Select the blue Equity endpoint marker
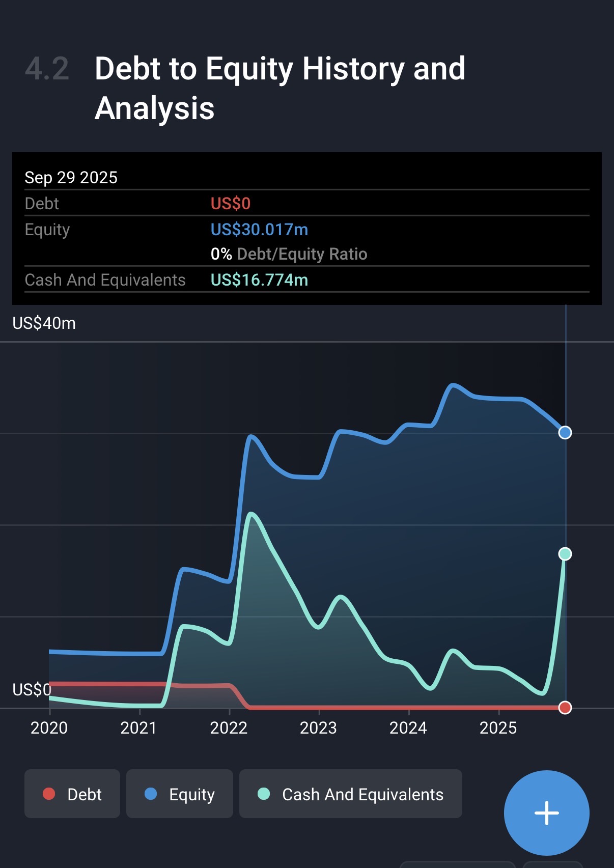Viewport: 614px width, 868px height. pos(565,433)
